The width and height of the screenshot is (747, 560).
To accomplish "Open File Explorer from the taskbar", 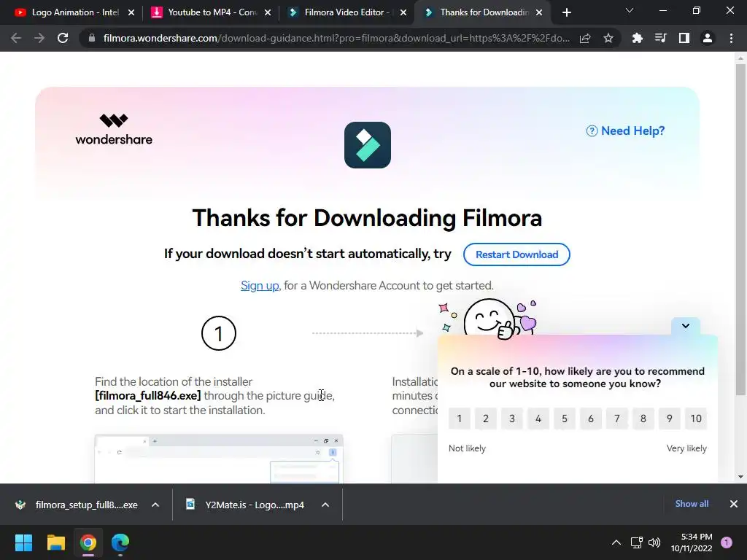I will click(x=55, y=542).
